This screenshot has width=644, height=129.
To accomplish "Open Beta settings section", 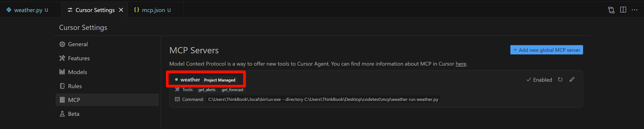I will pyautogui.click(x=107, y=114).
